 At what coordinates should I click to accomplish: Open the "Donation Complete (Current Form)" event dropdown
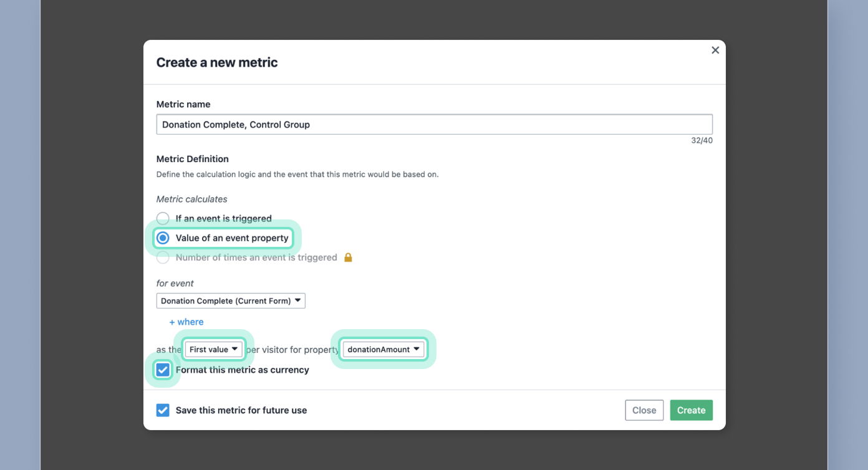230,300
